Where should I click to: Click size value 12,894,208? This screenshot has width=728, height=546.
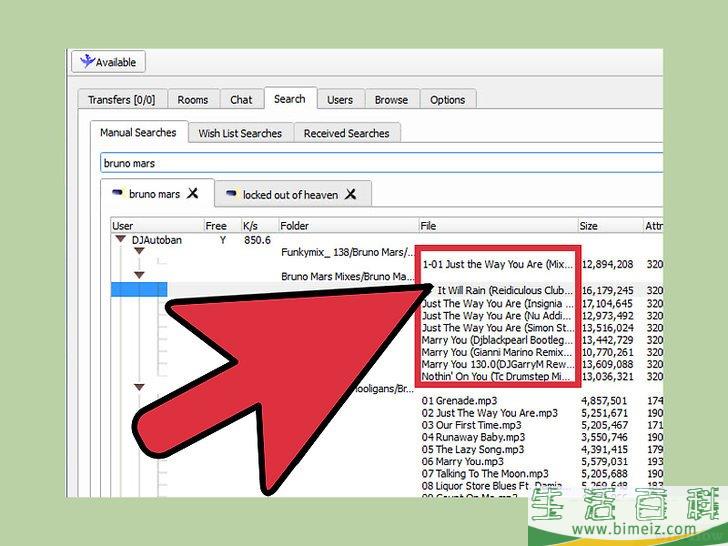(x=607, y=264)
